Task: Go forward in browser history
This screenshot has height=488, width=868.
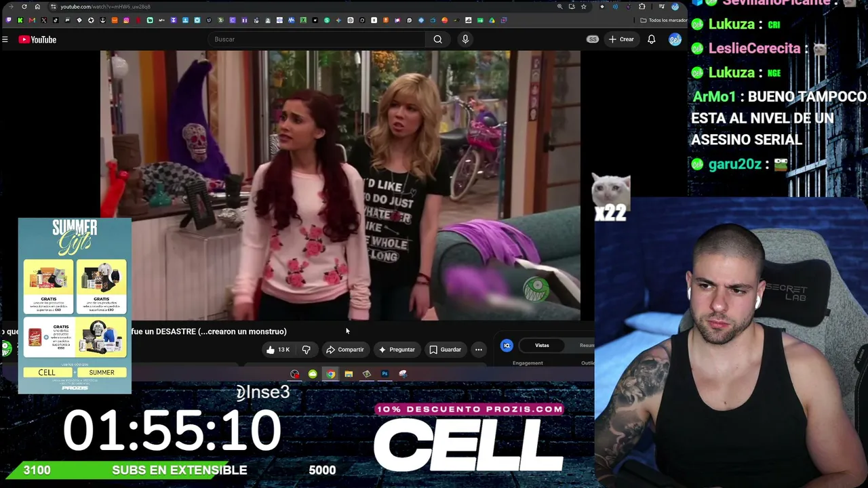Action: (12, 7)
